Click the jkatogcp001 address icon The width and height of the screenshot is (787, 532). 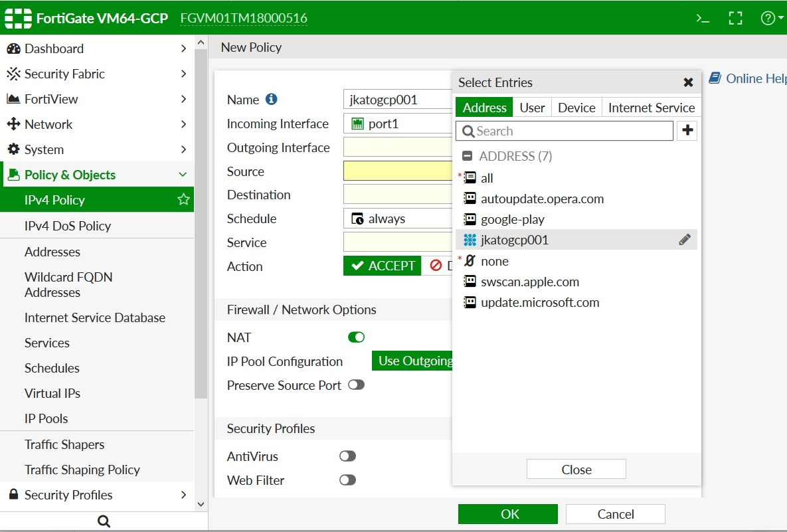pyautogui.click(x=470, y=240)
